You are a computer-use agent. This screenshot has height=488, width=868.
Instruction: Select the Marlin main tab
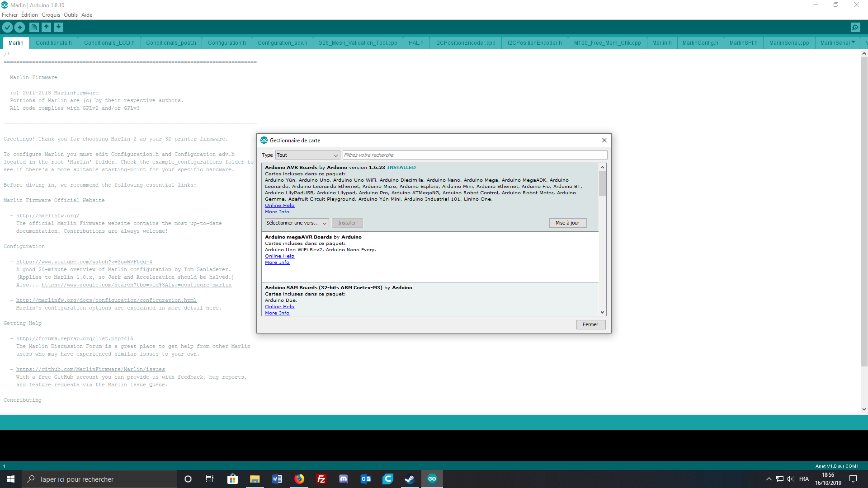coord(16,43)
